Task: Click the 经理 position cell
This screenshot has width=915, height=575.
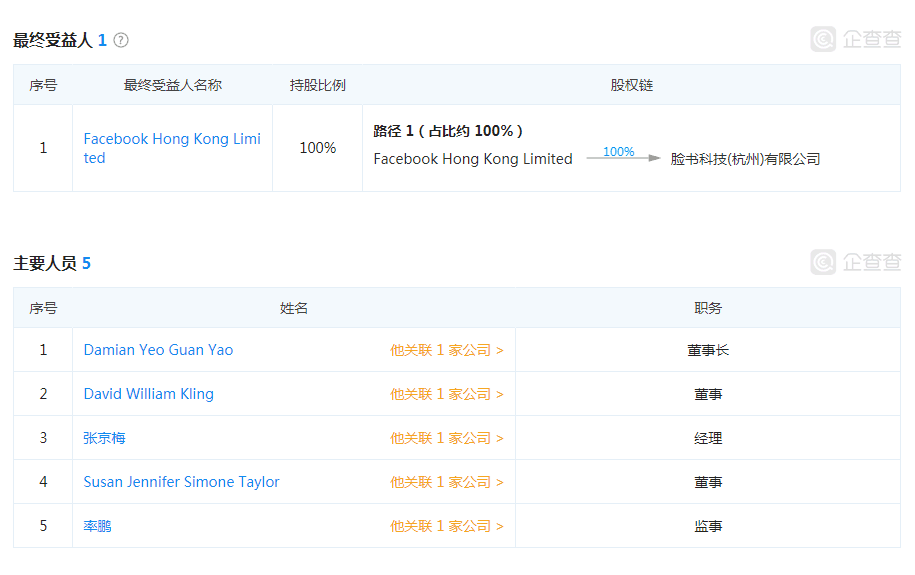Action: 708,438
